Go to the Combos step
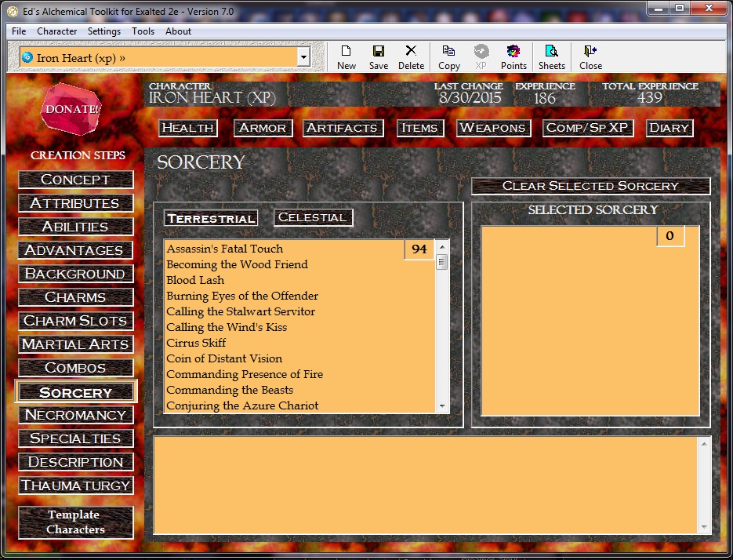Image resolution: width=733 pixels, height=560 pixels. click(x=76, y=368)
